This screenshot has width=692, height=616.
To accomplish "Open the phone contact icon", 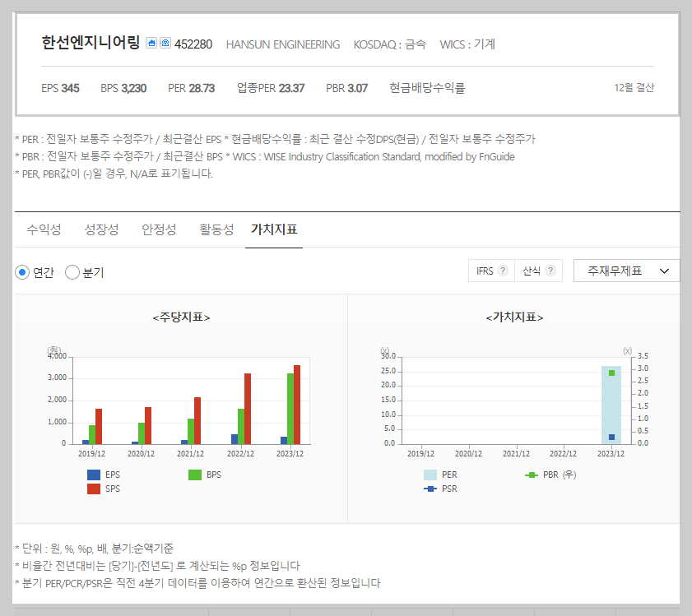I will 165,43.
